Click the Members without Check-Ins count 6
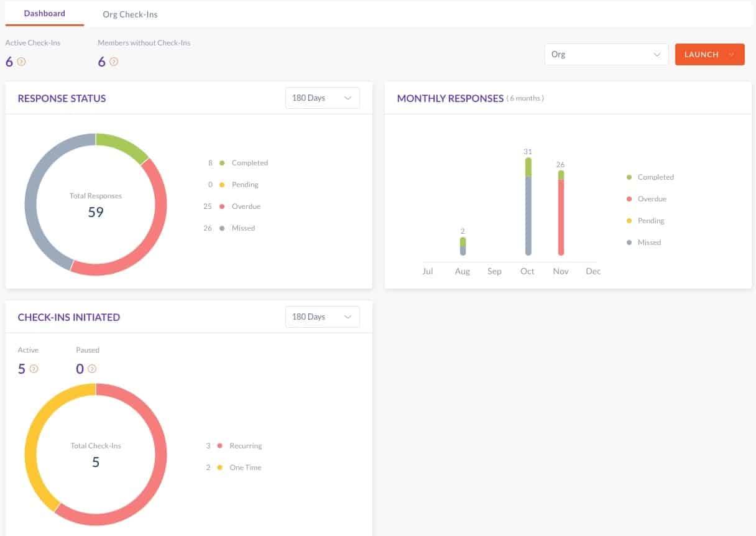The width and height of the screenshot is (756, 536). tap(102, 62)
